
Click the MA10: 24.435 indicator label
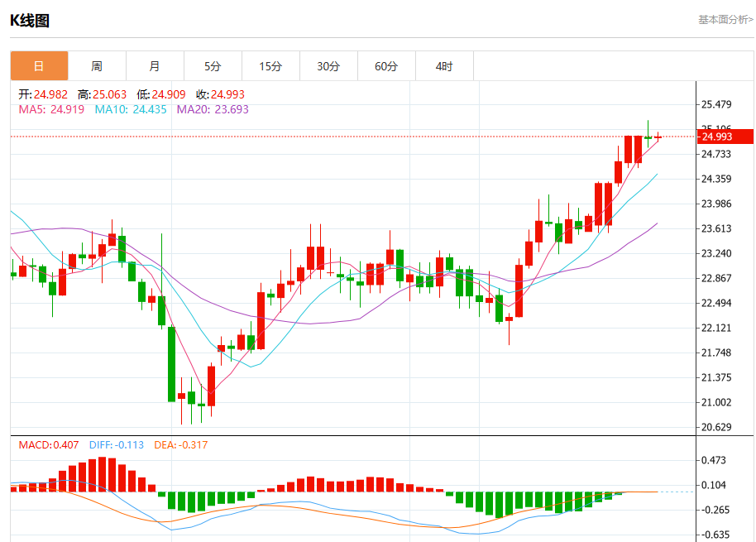click(x=131, y=109)
